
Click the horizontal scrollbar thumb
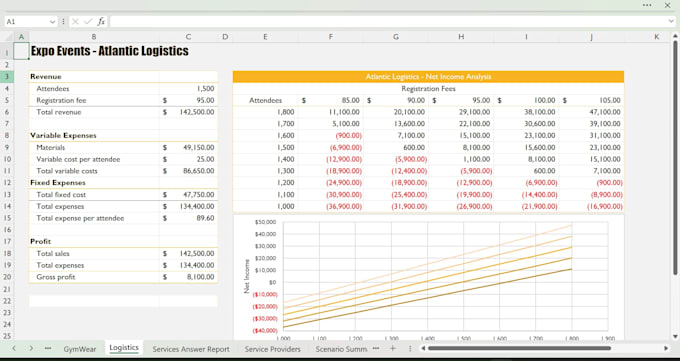(520, 348)
